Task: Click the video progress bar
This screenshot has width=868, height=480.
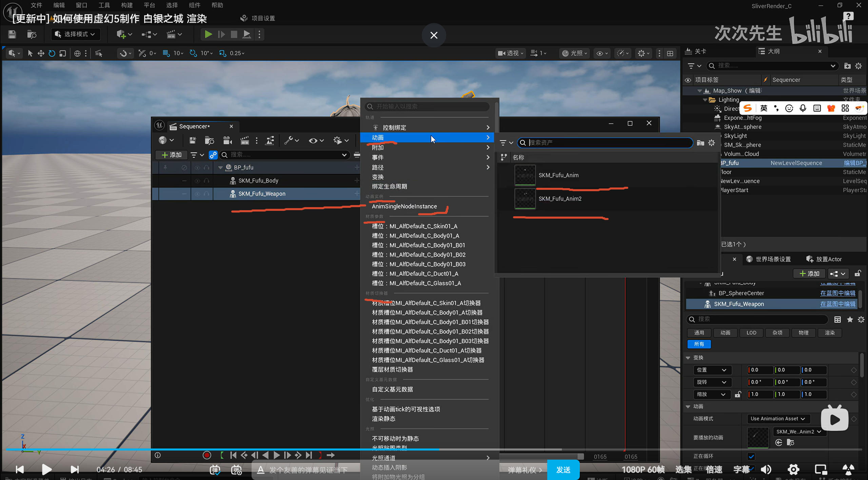Action: [x=434, y=449]
